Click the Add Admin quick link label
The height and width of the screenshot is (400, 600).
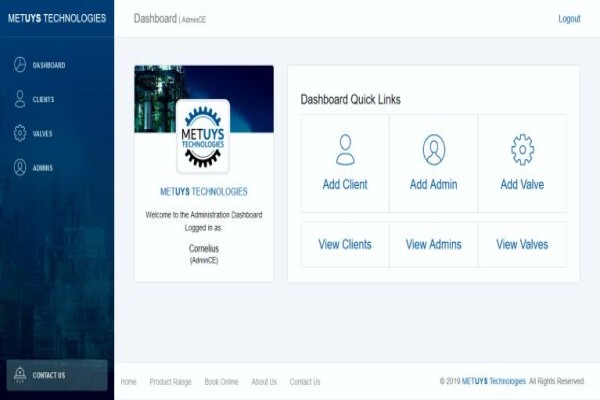tap(434, 184)
